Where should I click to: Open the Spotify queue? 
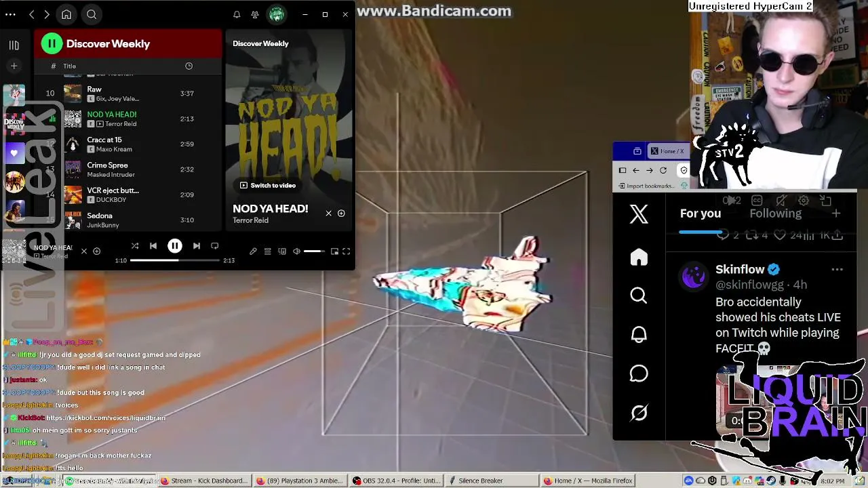pos(267,251)
